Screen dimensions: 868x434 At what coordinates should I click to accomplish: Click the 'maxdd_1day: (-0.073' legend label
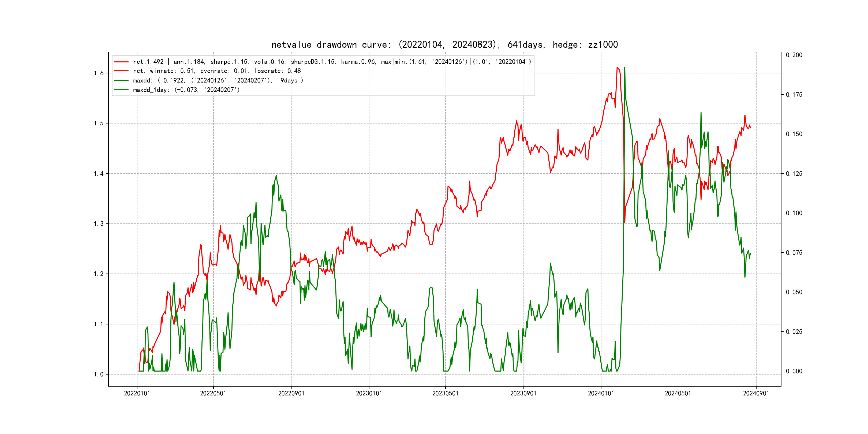(x=186, y=90)
